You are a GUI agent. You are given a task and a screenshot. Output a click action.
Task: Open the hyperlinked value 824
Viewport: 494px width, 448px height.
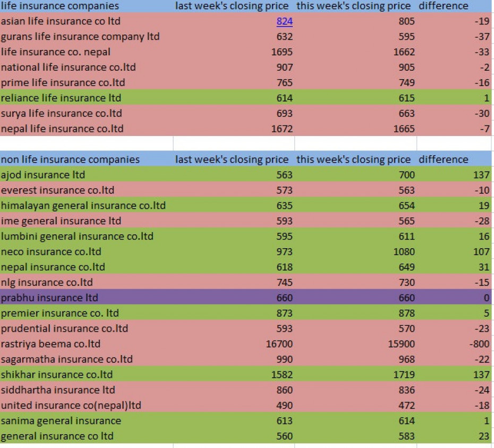[285, 21]
